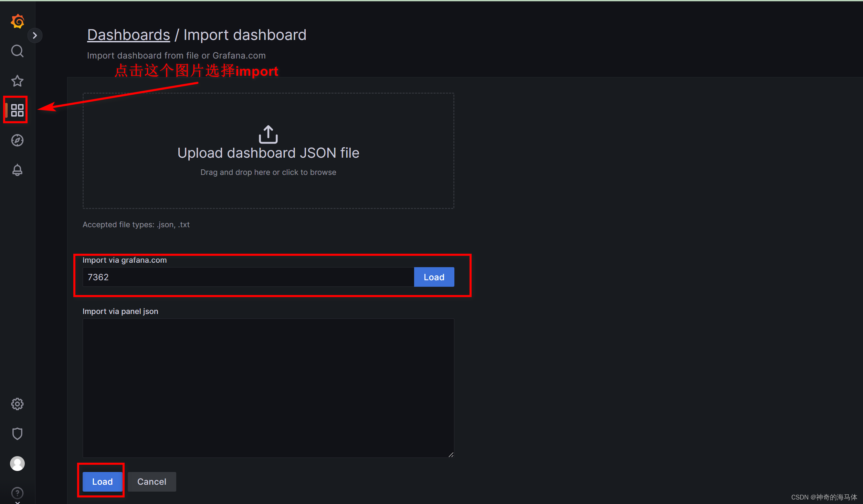Viewport: 863px width, 504px height.
Task: Open the Starred dashboards icon
Action: [x=17, y=81]
